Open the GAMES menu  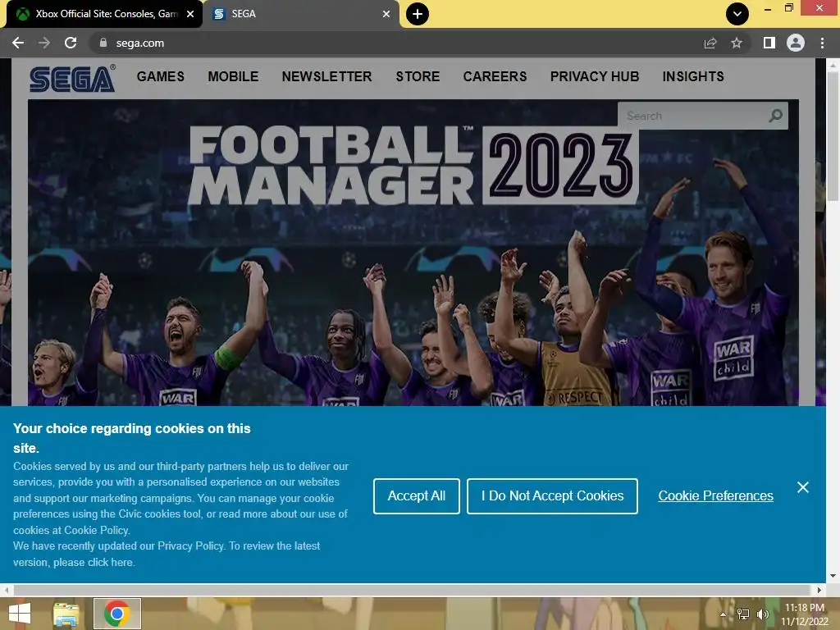160,76
